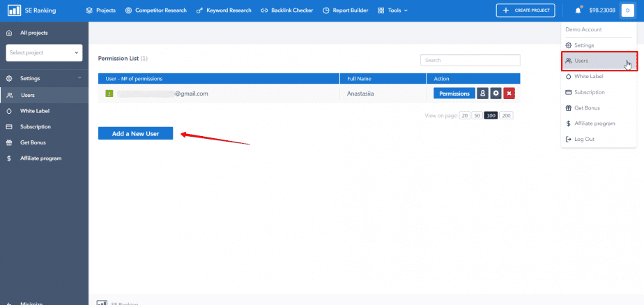Click the profile avatar D
This screenshot has width=644, height=305.
tap(627, 10)
